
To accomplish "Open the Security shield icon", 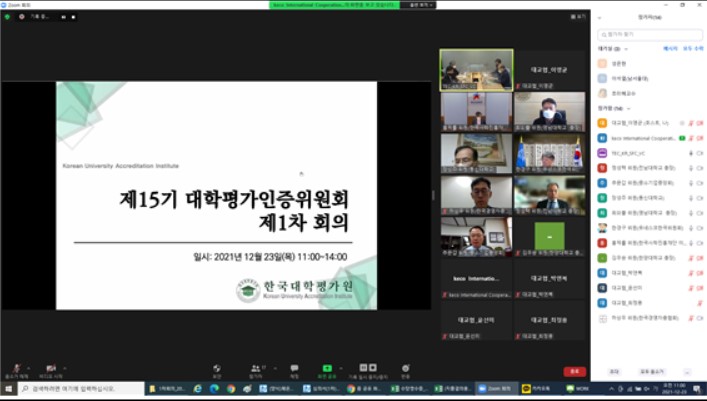I will pyautogui.click(x=217, y=369).
